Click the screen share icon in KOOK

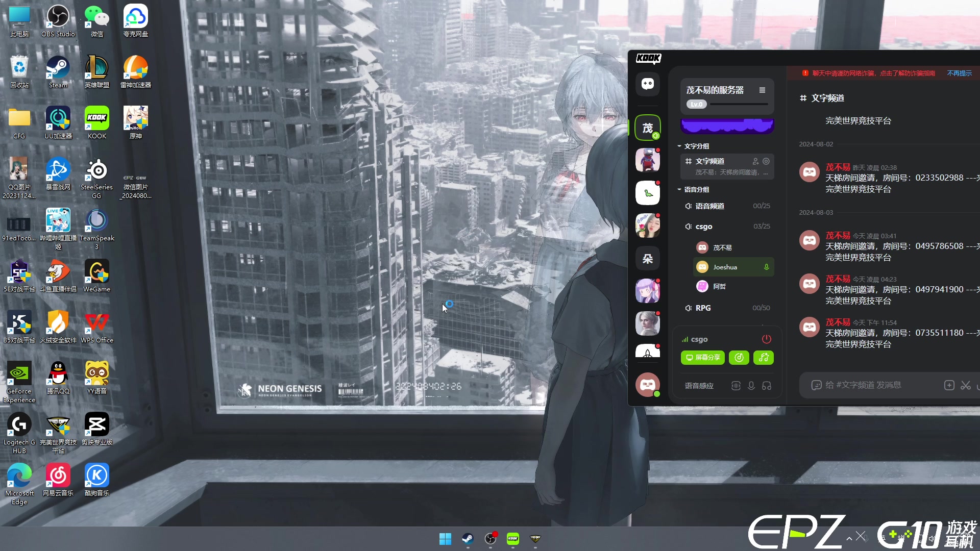click(703, 357)
